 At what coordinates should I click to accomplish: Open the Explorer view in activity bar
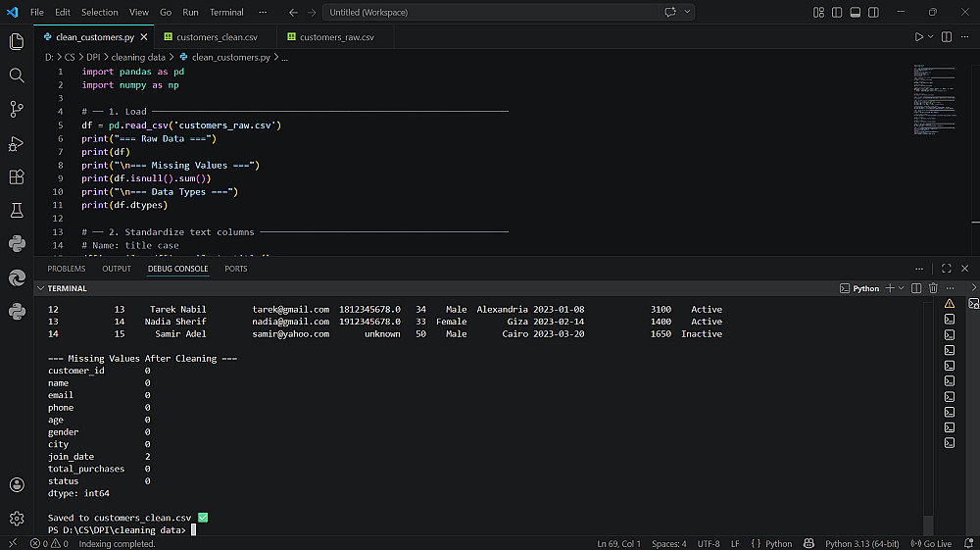coord(17,41)
